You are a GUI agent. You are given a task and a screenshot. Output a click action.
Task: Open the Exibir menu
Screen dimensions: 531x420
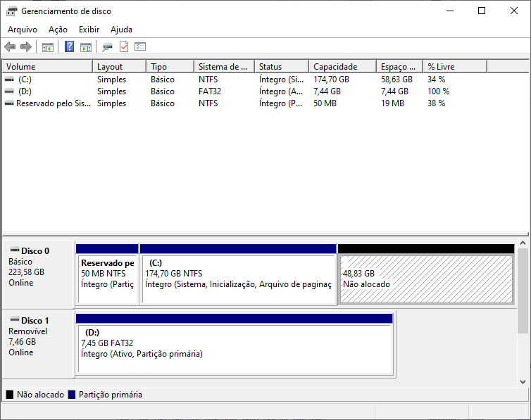pyautogui.click(x=89, y=30)
